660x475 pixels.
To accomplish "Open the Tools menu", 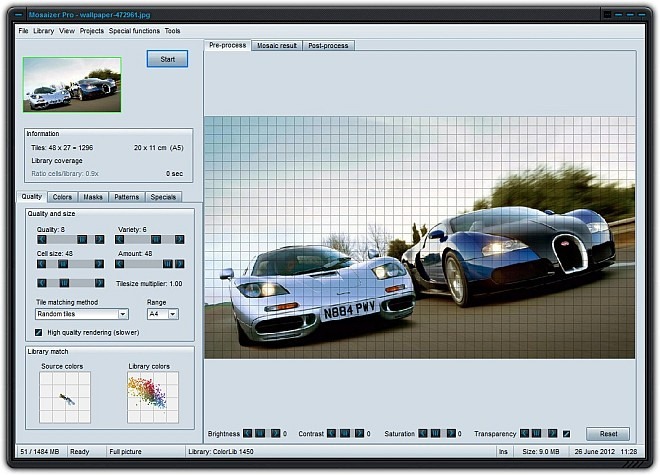I will (x=172, y=31).
